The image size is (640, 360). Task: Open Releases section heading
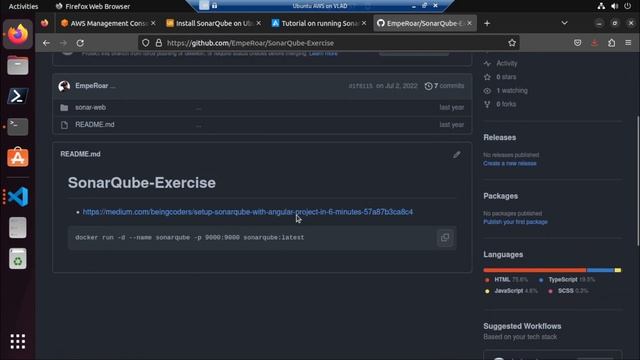(x=500, y=138)
